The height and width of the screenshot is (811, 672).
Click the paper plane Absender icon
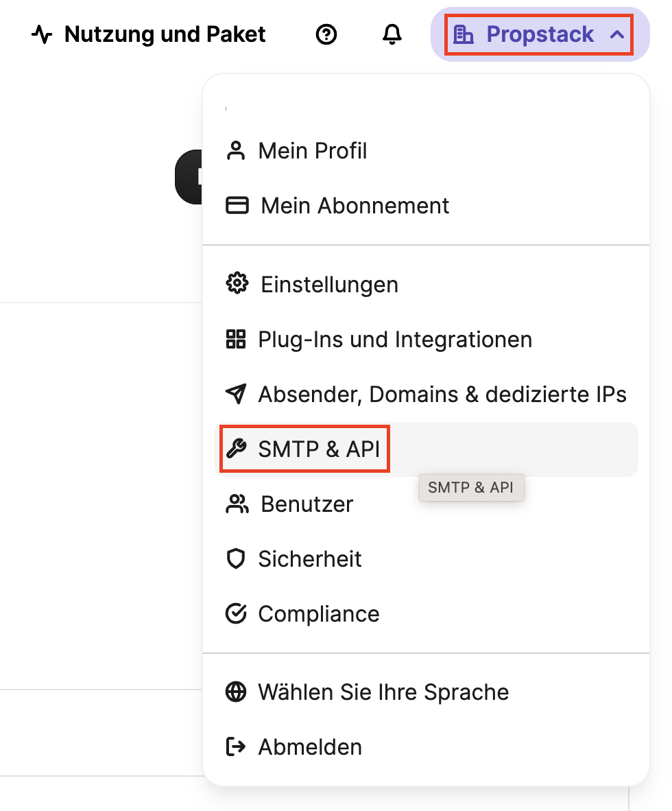(236, 394)
